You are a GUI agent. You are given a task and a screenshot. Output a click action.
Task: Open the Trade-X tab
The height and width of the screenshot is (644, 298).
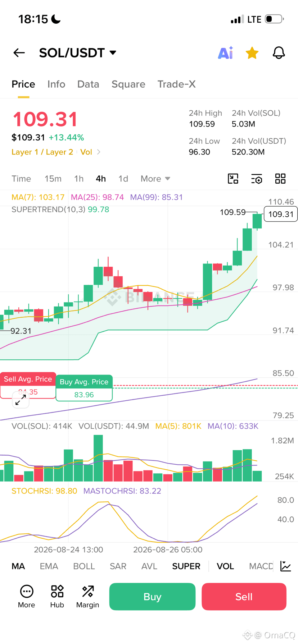point(176,84)
